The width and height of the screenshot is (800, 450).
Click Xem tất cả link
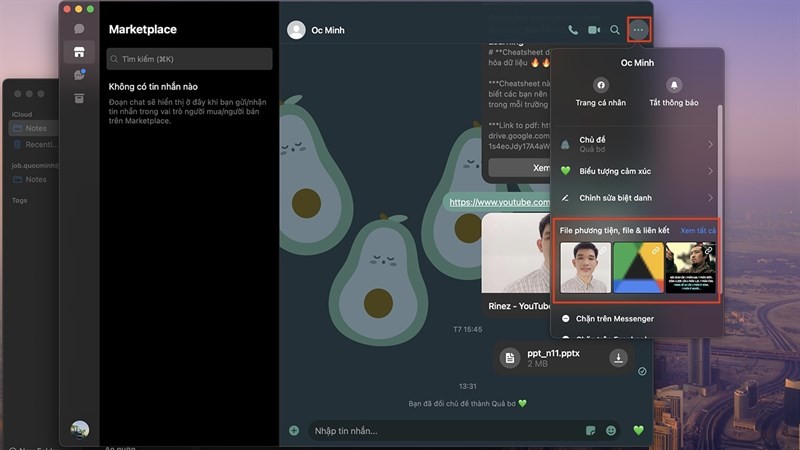(698, 231)
